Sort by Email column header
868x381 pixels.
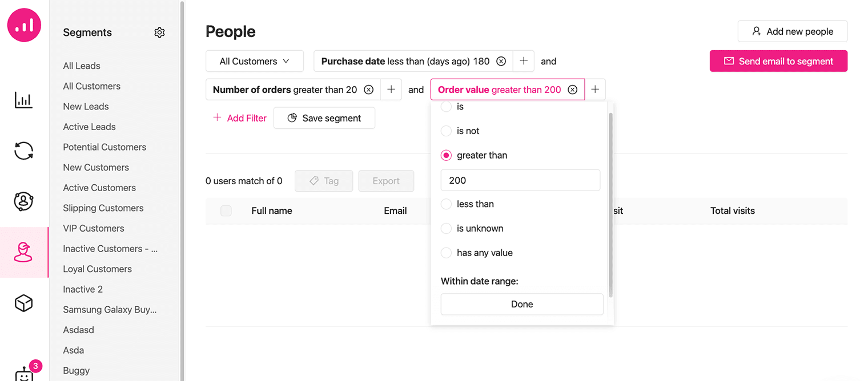click(x=395, y=210)
